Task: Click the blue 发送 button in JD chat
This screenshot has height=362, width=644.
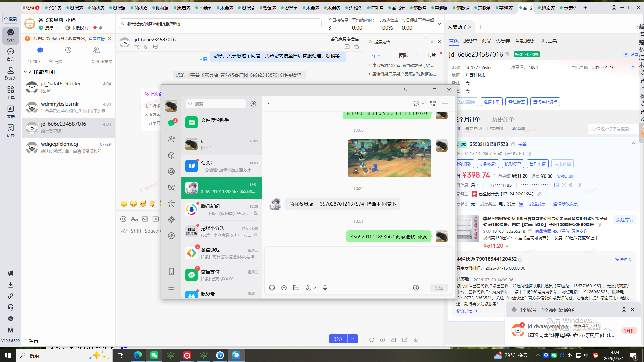Action: click(338, 339)
